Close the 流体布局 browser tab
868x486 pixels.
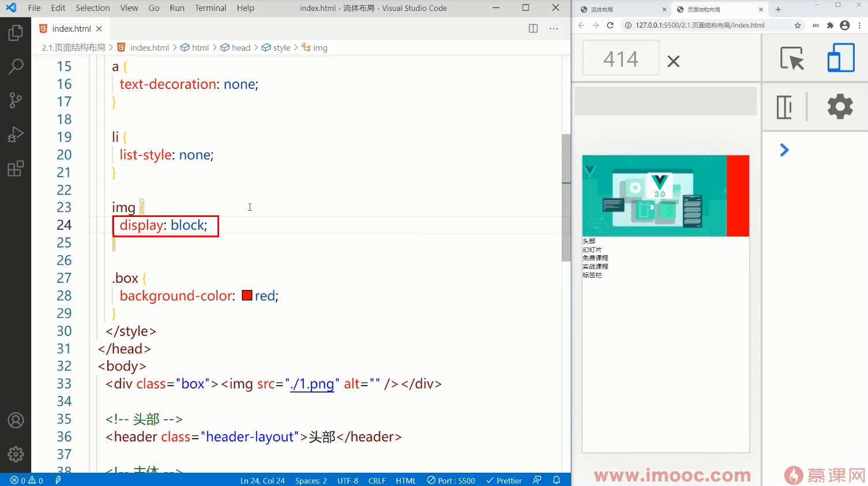664,10
